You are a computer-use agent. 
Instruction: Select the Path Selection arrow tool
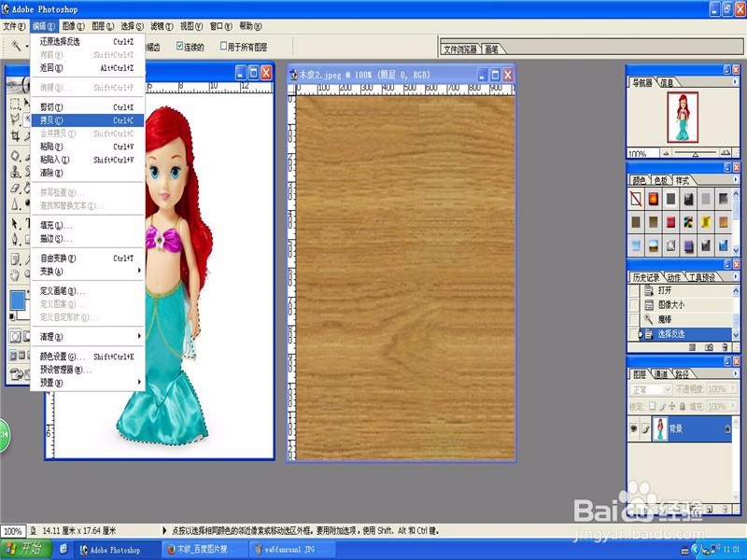tap(15, 223)
